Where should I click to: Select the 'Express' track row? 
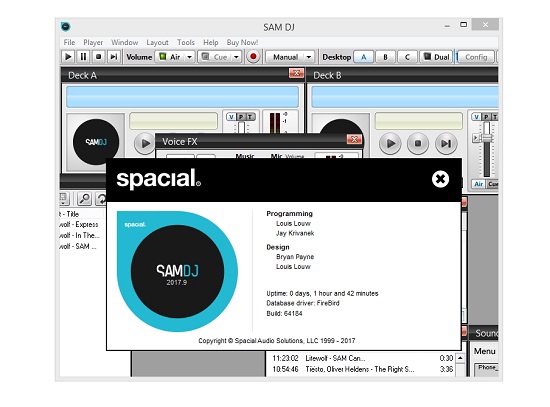pos(83,225)
